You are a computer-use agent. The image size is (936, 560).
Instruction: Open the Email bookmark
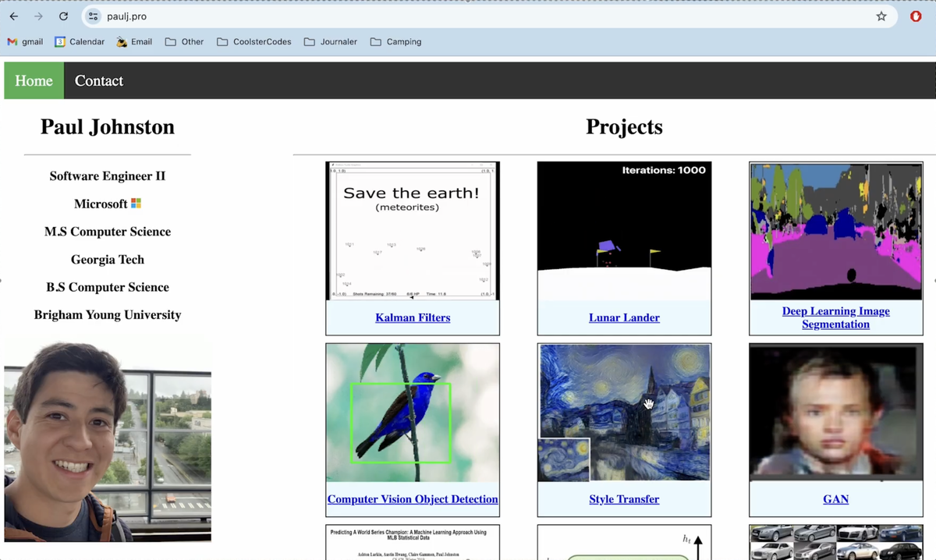134,42
